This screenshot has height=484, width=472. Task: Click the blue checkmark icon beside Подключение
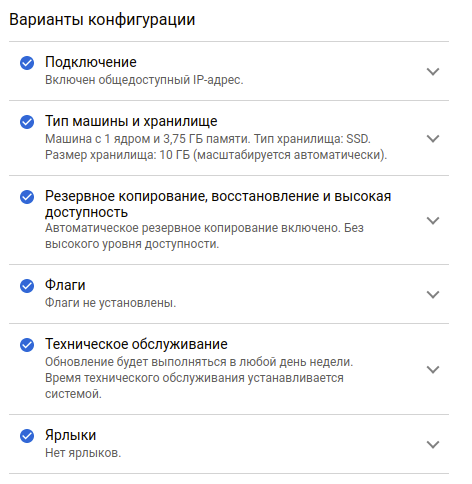27,63
